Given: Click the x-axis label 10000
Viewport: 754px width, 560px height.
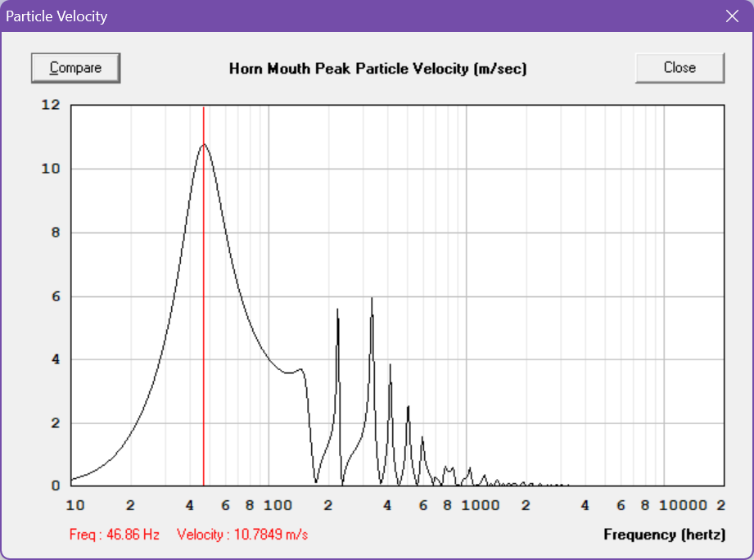Looking at the screenshot, I should coord(683,505).
